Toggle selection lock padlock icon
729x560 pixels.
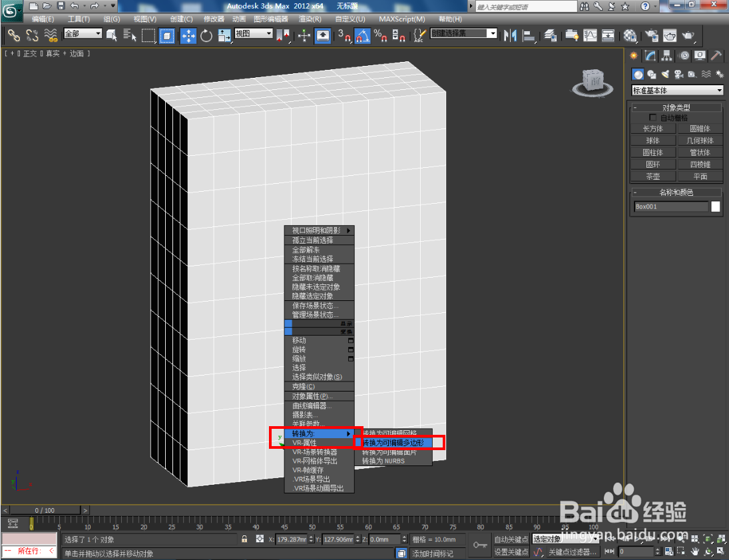click(244, 539)
